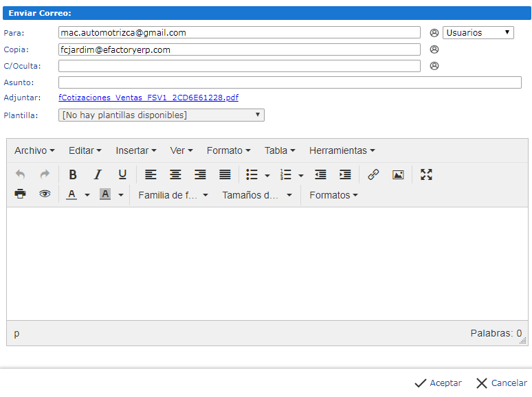The image size is (532, 397).
Task: Insert an image
Action: click(x=398, y=174)
